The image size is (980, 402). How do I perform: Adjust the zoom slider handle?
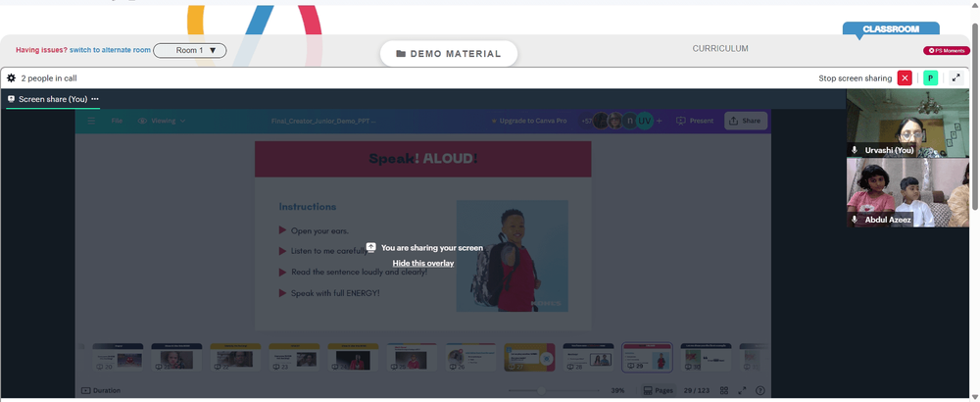click(542, 391)
